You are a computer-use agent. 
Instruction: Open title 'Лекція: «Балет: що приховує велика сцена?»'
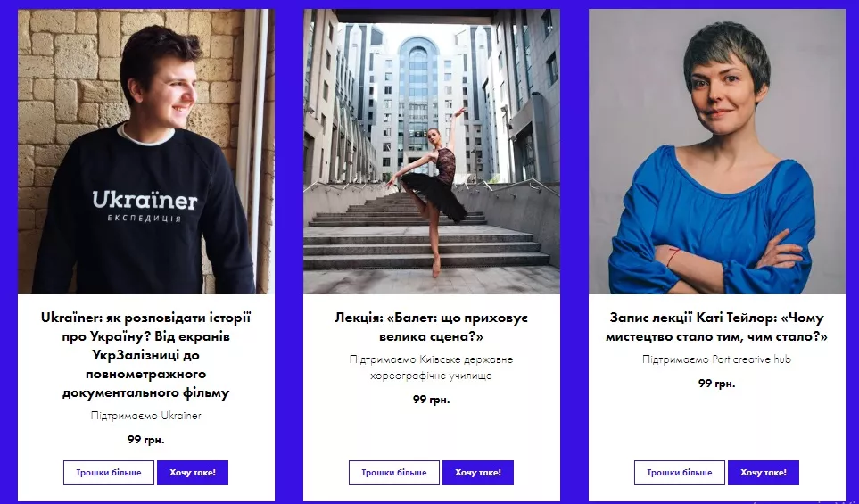click(432, 327)
